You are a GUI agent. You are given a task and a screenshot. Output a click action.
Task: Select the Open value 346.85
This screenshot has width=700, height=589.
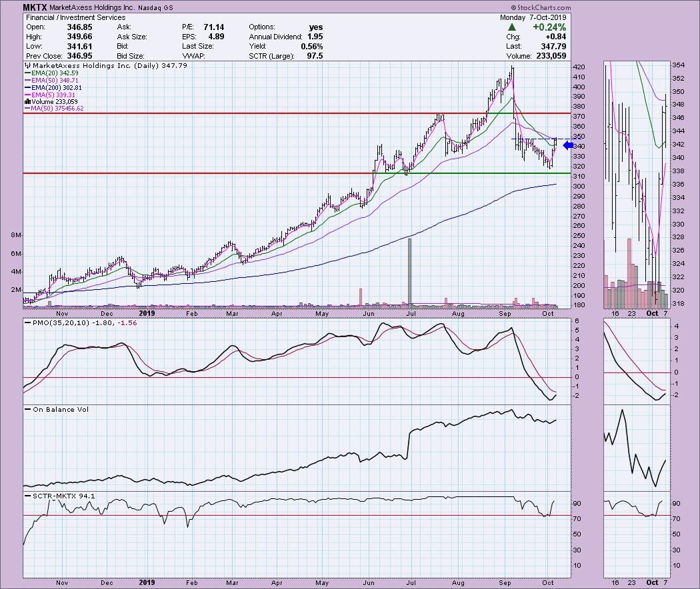click(x=79, y=27)
